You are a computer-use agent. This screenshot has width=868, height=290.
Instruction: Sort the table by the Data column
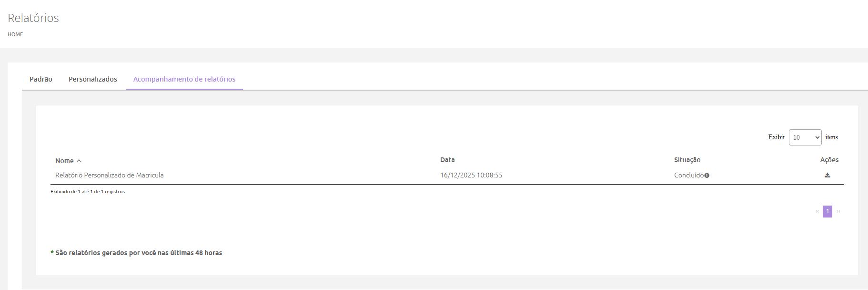[447, 160]
